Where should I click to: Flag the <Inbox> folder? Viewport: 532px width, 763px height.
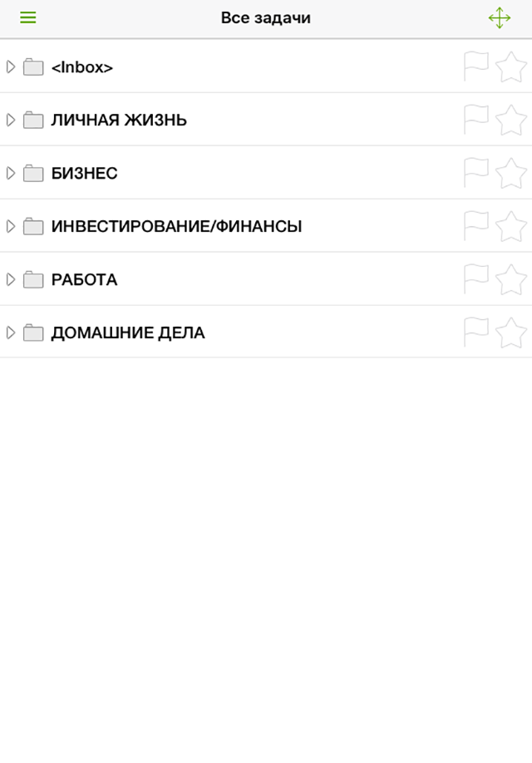click(x=476, y=66)
